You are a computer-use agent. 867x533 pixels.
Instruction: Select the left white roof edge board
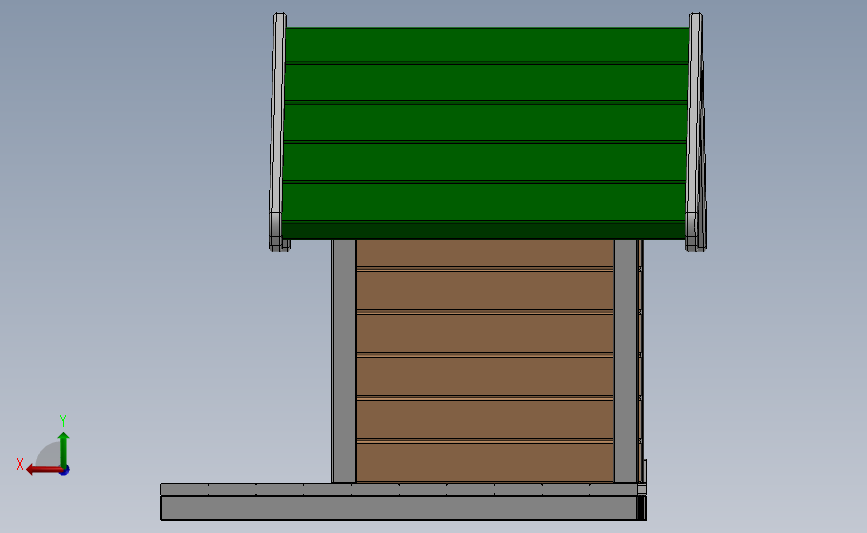(x=278, y=132)
